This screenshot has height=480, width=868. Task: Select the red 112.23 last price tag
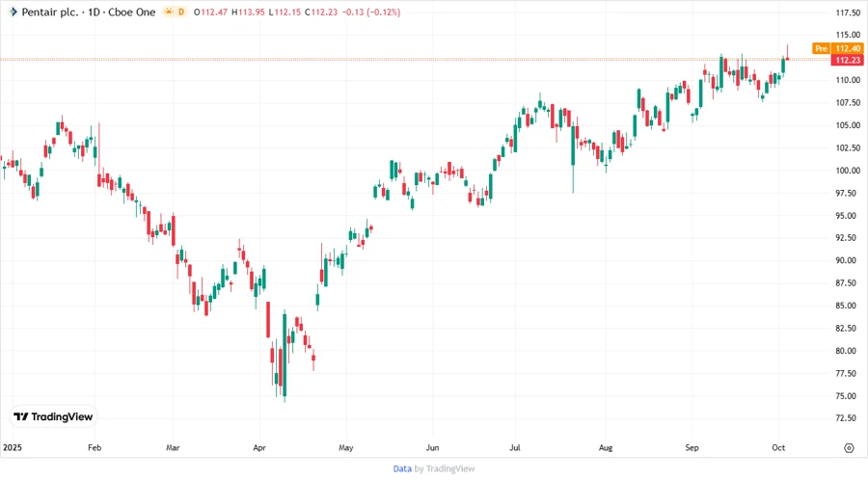[848, 60]
